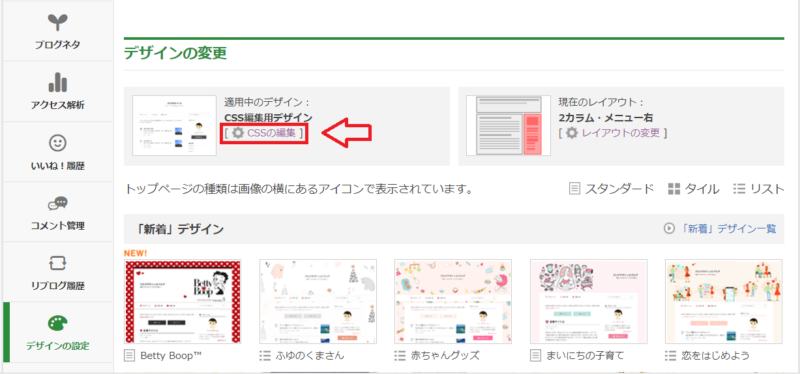Select アクセス解析 in the sidebar menu
Image resolution: width=800 pixels, height=374 pixels.
(x=58, y=92)
